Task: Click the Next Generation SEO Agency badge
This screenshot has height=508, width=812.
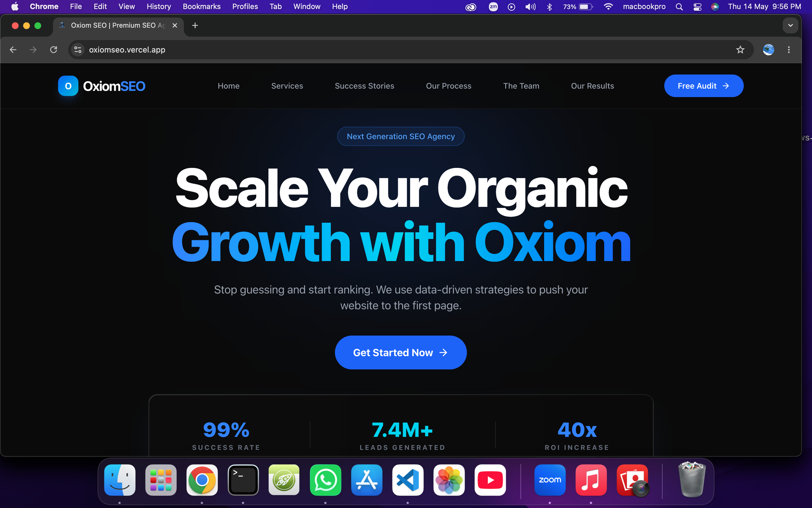Action: click(401, 136)
